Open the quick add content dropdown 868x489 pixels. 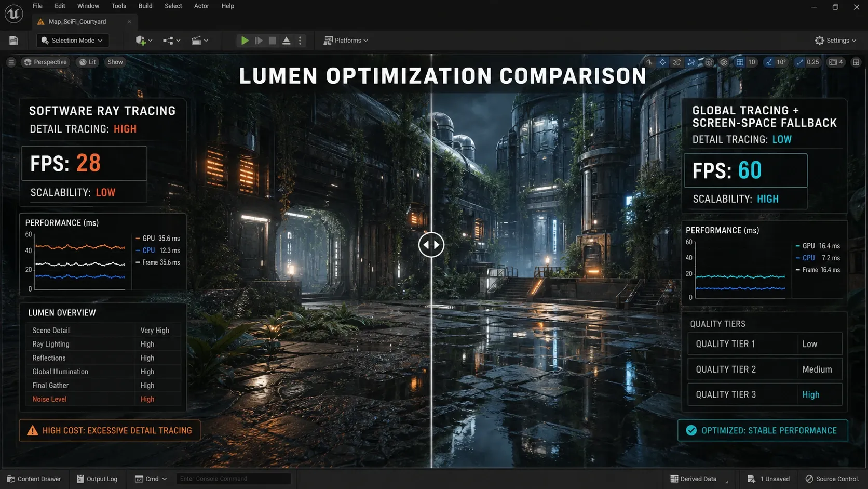tap(144, 41)
